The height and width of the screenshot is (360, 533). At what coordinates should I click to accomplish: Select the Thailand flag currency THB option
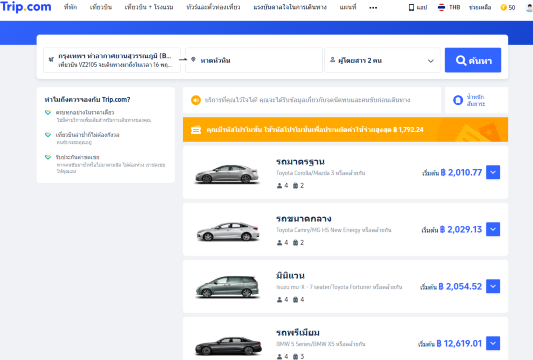[x=449, y=7]
